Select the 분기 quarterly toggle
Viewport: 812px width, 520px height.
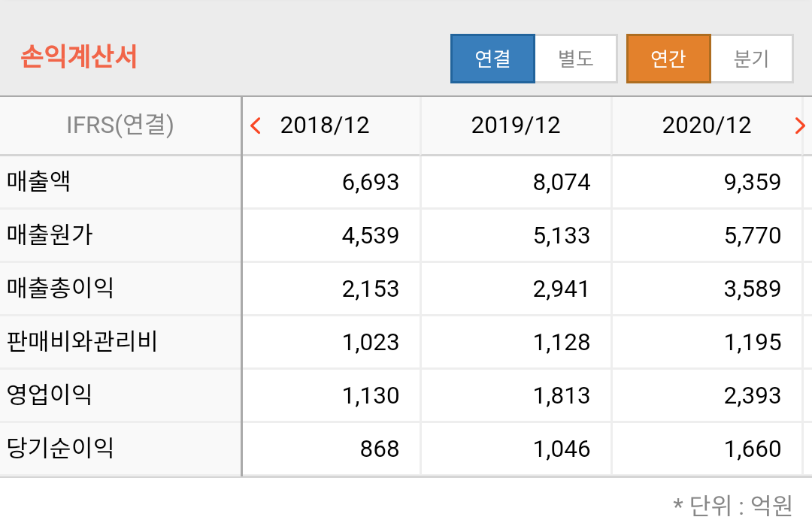(752, 59)
